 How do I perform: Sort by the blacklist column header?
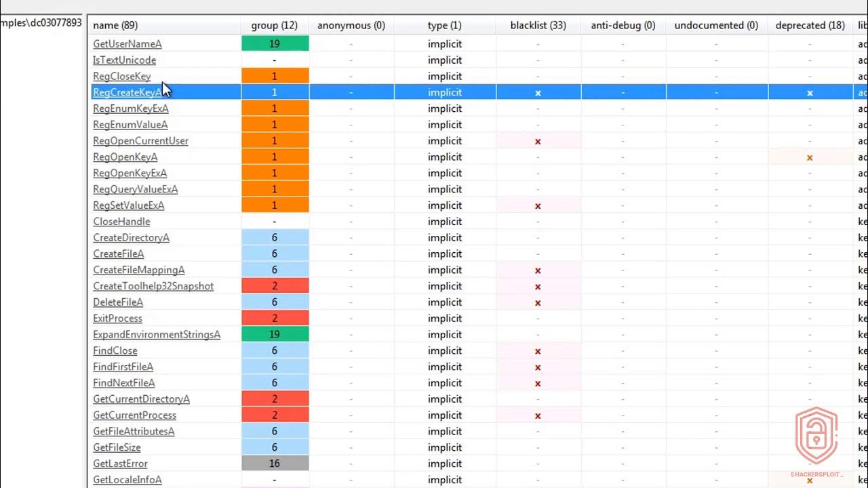[538, 25]
